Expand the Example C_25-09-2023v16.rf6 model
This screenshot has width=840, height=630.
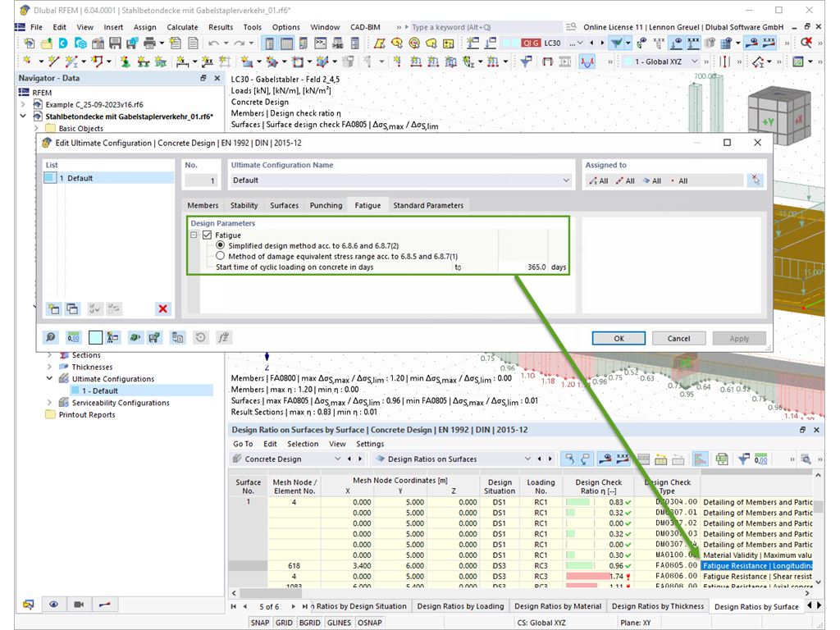[23, 104]
